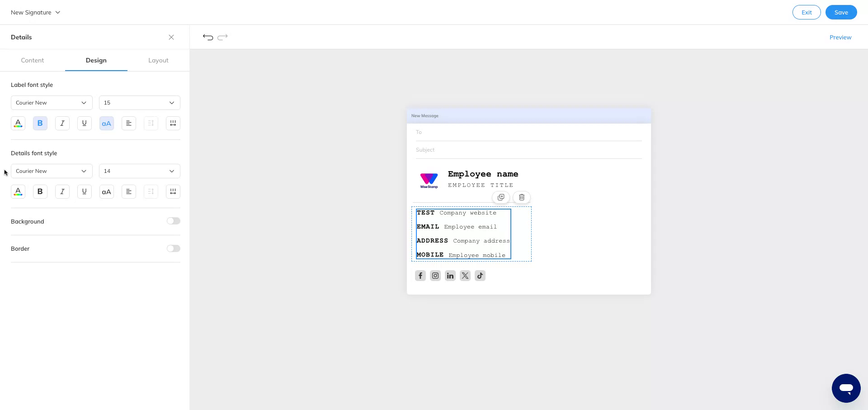This screenshot has height=410, width=868.
Task: Open the Layout tab
Action: click(x=158, y=60)
